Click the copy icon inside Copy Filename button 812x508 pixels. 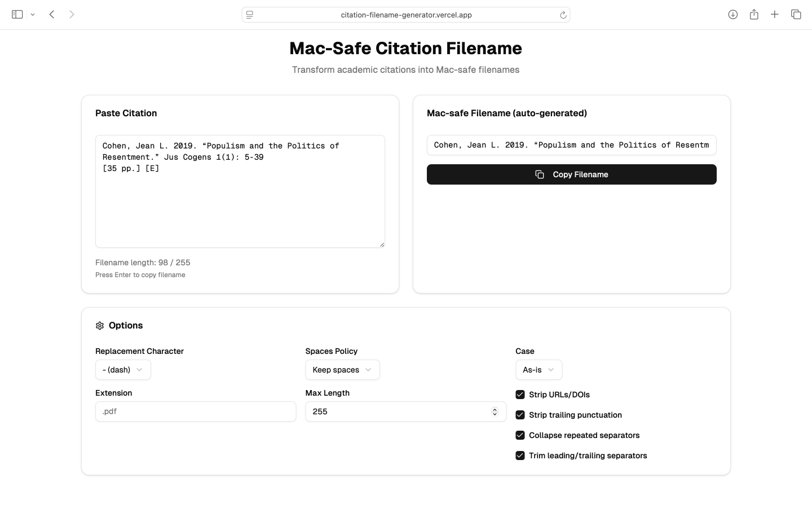pos(540,174)
